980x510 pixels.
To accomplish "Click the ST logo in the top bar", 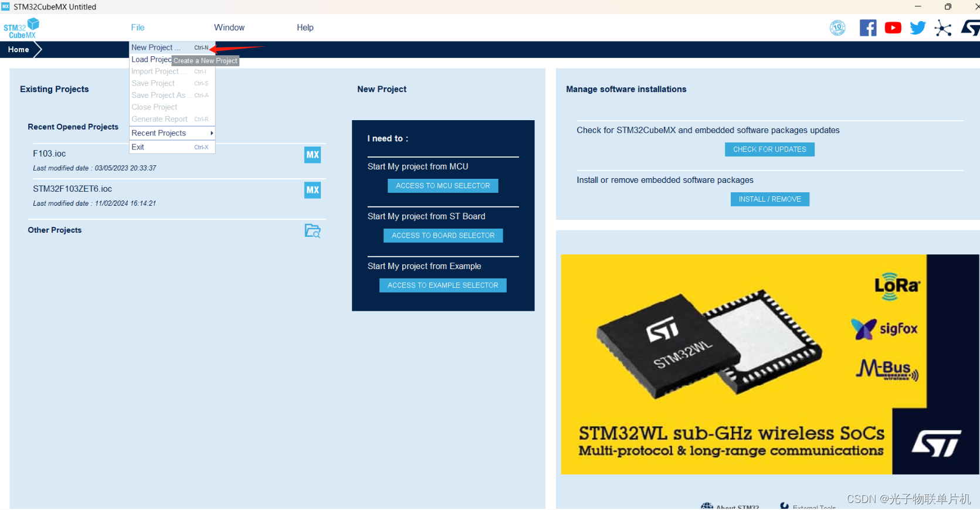I will [x=971, y=28].
